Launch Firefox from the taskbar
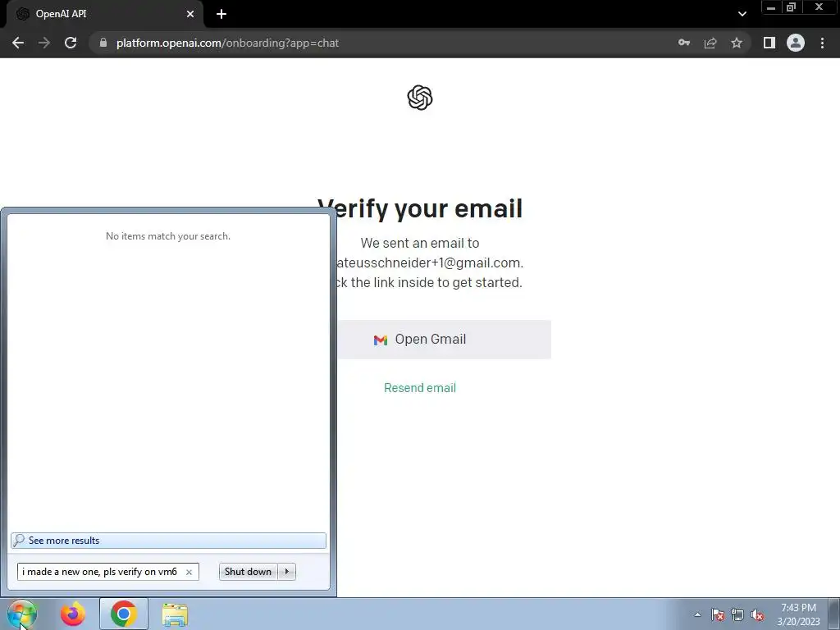 pos(73,614)
